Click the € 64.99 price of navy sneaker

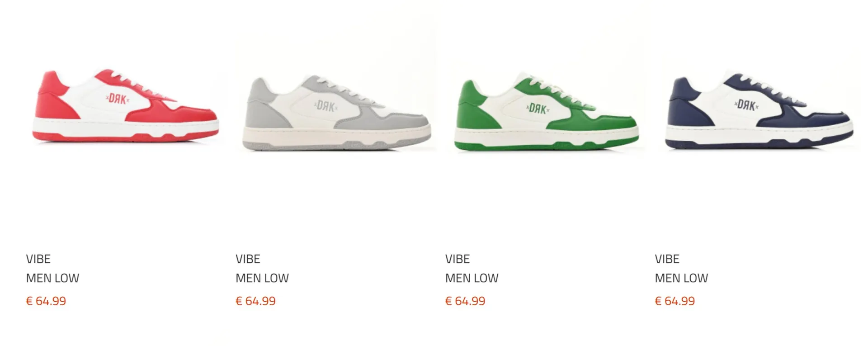[675, 301]
